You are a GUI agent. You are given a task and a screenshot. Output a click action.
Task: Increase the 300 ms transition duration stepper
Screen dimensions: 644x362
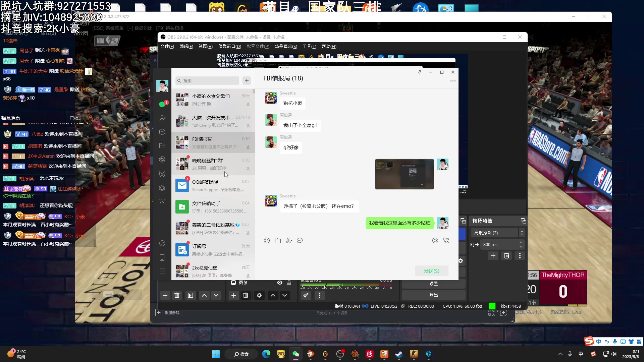click(521, 242)
